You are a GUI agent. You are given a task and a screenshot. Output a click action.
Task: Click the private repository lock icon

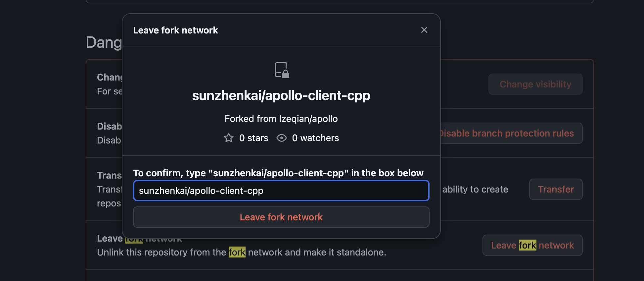(x=282, y=70)
